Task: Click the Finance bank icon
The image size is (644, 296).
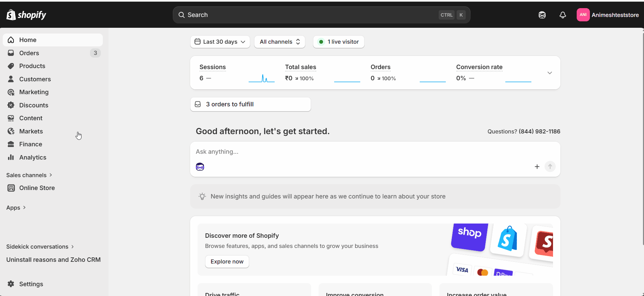Action: 11,144
